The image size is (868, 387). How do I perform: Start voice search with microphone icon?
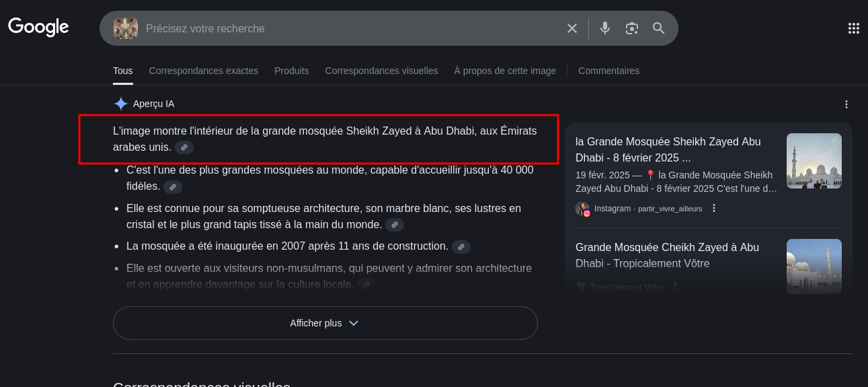[x=605, y=28]
